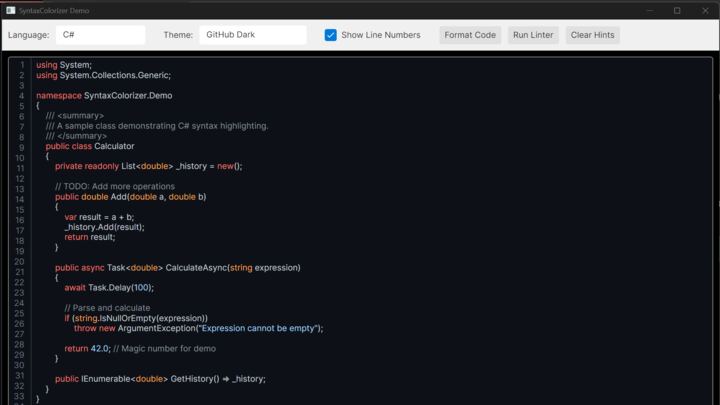The height and width of the screenshot is (405, 720).
Task: Click 'IEnumerable<double>' return type
Action: point(125,379)
